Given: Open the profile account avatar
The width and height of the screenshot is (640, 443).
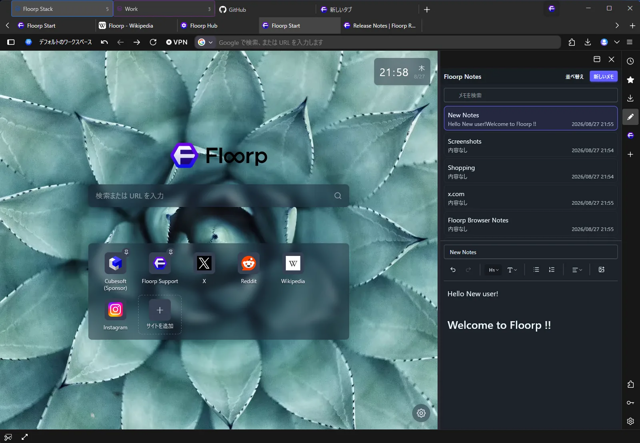Looking at the screenshot, I should (604, 42).
